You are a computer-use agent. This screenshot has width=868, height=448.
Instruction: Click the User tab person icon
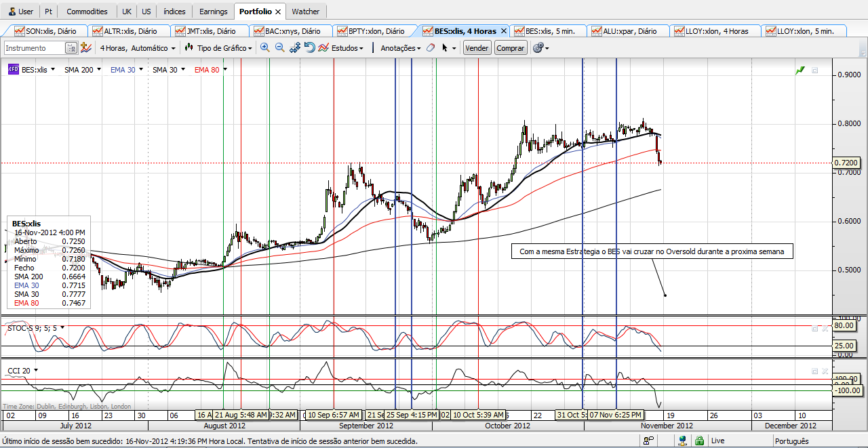12,12
